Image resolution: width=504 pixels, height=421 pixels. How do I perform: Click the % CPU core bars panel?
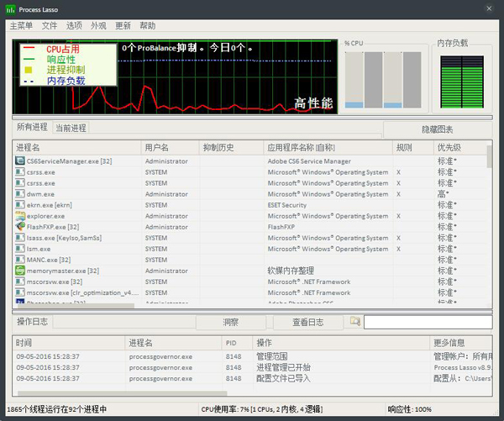click(383, 80)
